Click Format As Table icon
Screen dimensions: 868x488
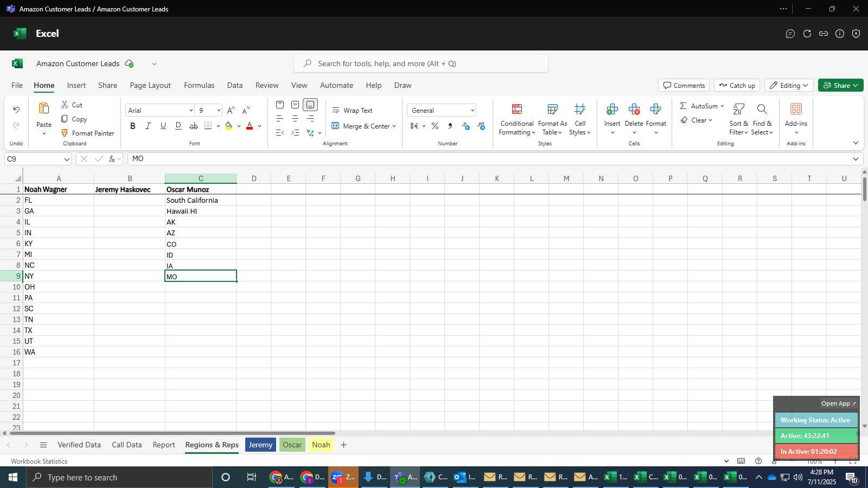click(552, 110)
